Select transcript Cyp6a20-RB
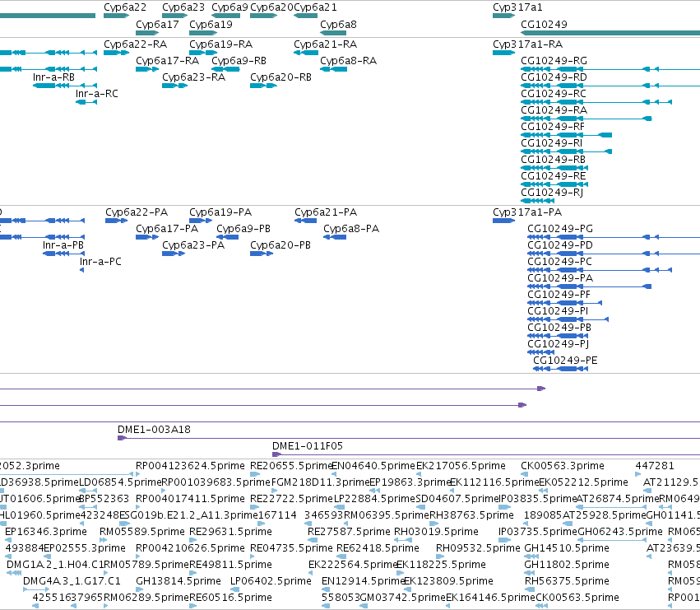Viewport: 700px width, 610px height. pos(263,86)
